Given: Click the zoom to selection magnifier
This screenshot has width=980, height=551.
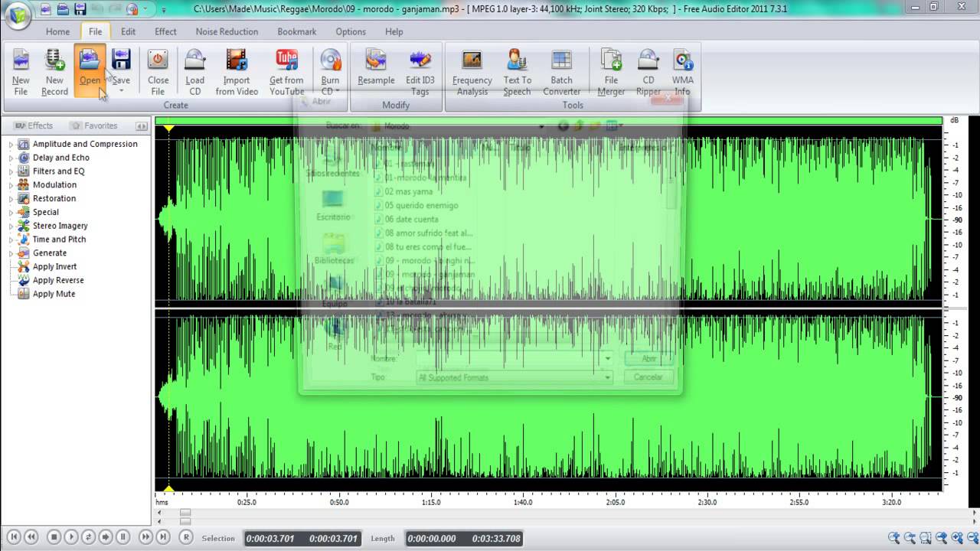Looking at the screenshot, I should pos(926,538).
